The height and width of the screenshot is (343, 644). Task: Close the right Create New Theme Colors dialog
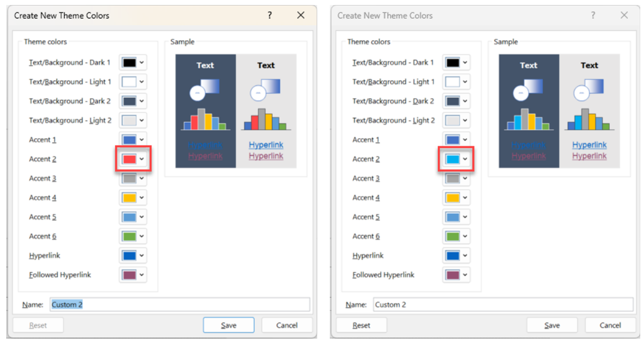tap(624, 16)
